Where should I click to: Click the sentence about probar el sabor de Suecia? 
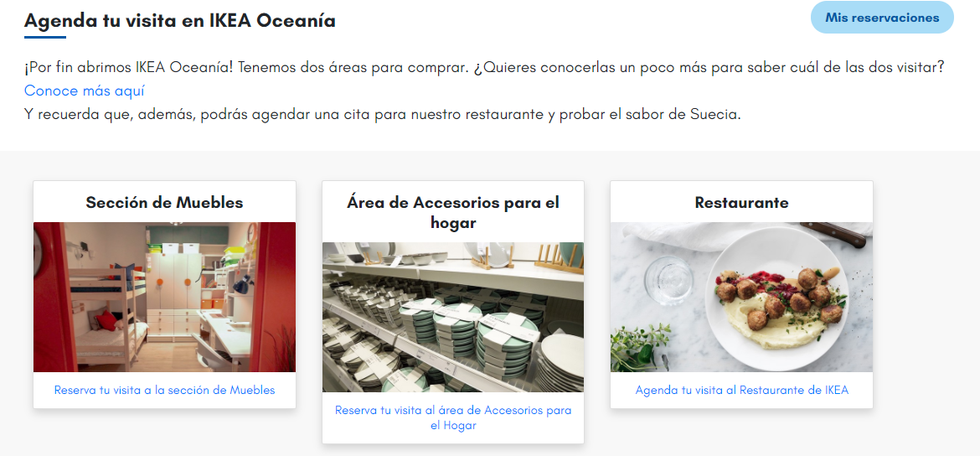[x=383, y=115]
